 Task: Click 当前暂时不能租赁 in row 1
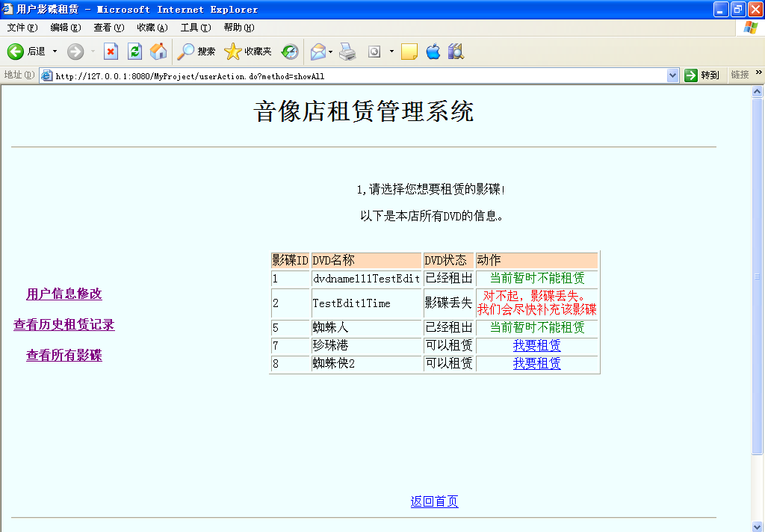[536, 278]
